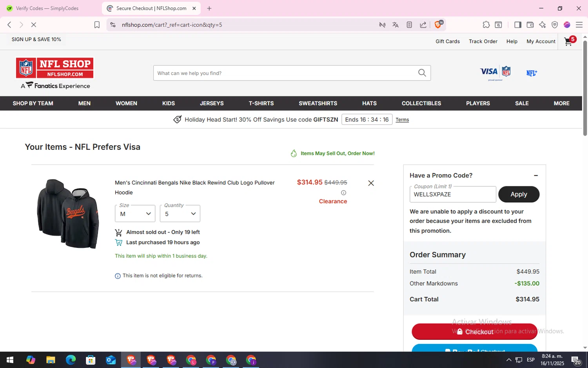Remove the Bengals hoodie with X icon

371,183
